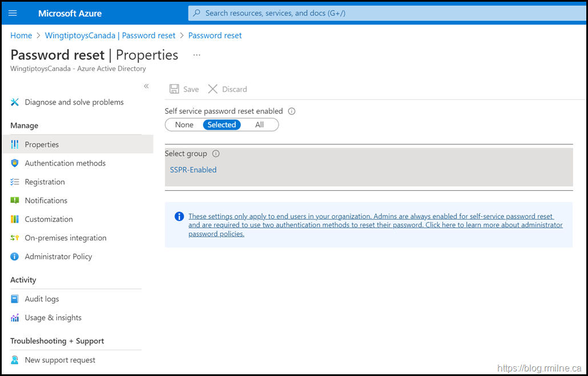The image size is (588, 376).
Task: Click the Authentication methods shield icon
Action: tap(15, 163)
